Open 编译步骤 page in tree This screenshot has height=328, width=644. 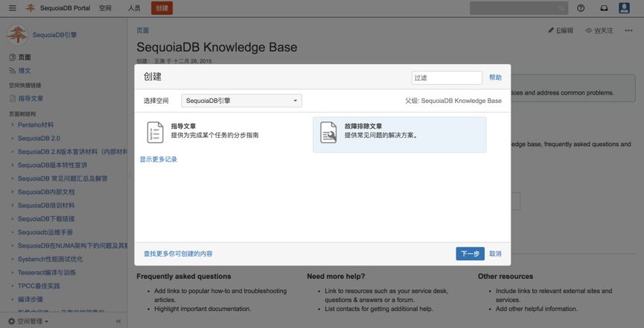point(31,299)
